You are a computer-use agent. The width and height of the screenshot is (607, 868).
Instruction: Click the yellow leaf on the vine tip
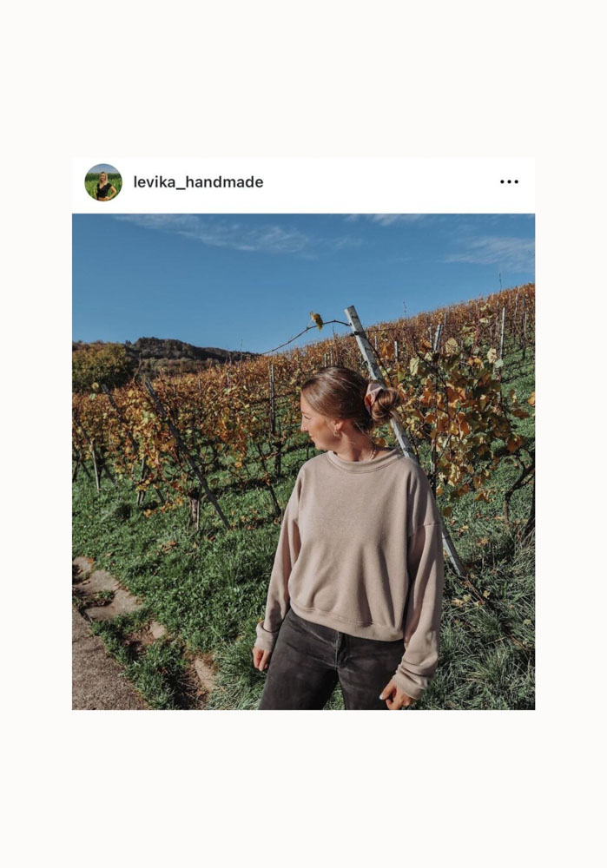click(317, 319)
